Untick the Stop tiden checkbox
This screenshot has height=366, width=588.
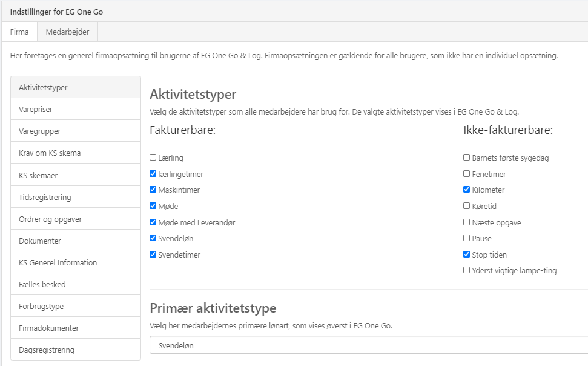pyautogui.click(x=466, y=255)
